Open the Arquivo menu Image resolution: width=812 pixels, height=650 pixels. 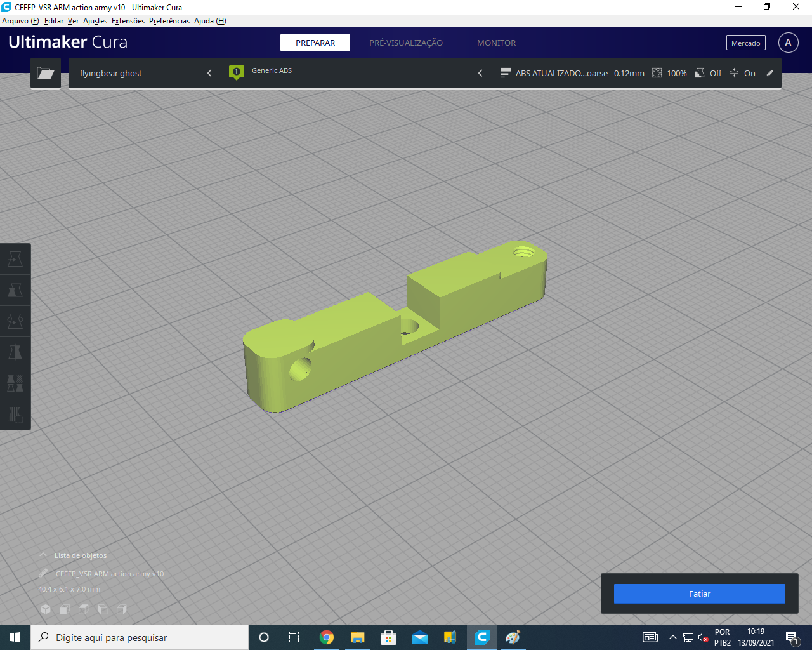(20, 21)
